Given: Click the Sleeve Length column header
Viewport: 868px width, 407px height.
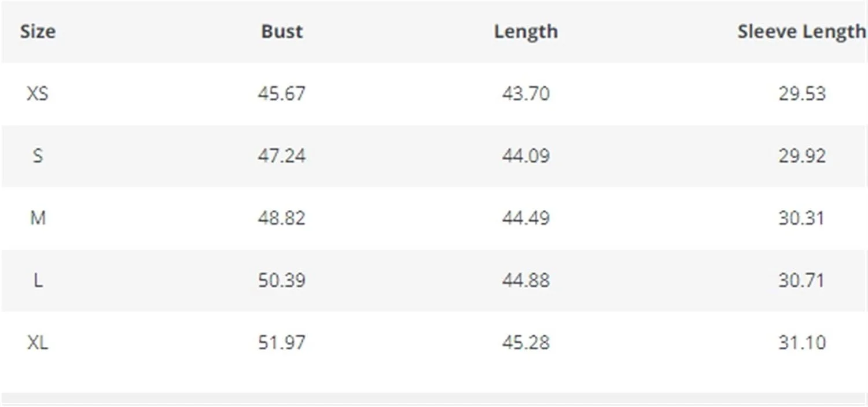Looking at the screenshot, I should (801, 31).
